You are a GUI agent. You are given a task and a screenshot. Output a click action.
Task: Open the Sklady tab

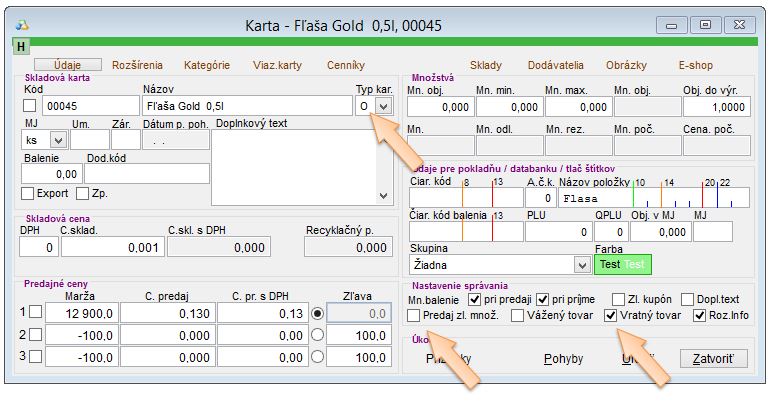pyautogui.click(x=485, y=65)
